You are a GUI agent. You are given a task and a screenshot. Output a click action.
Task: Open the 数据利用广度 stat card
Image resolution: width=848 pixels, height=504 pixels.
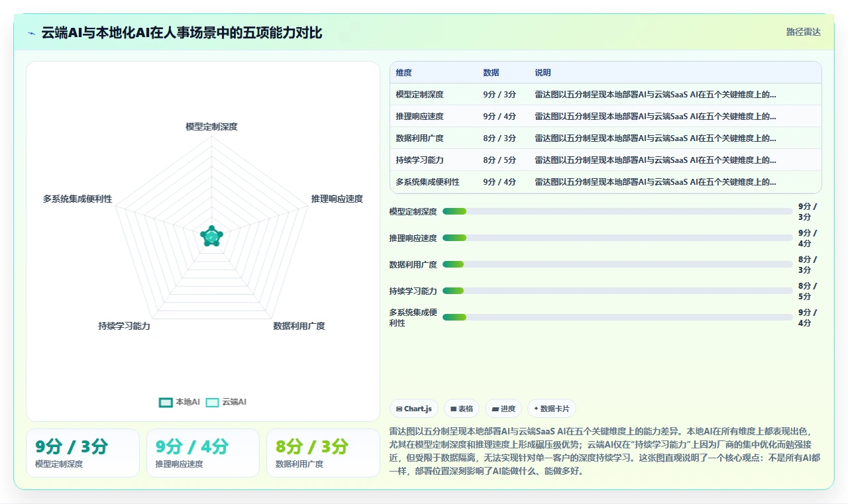[323, 453]
